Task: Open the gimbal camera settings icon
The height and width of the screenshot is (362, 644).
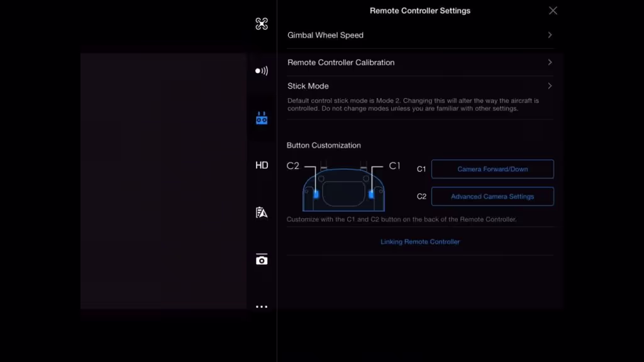Action: 262,260
